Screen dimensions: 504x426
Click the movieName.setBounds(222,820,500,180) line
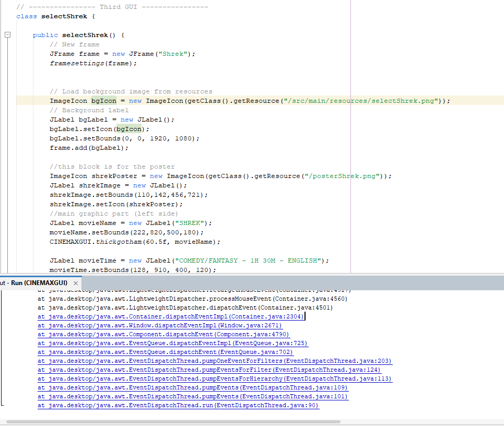coord(126,232)
